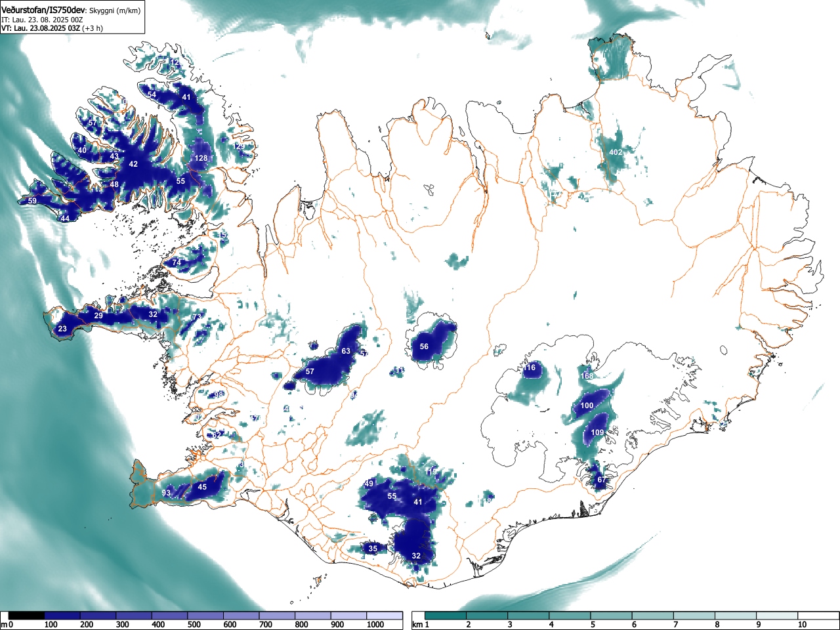Click the '62' visibility value near the southwest
The width and height of the screenshot is (840, 630).
tap(217, 435)
